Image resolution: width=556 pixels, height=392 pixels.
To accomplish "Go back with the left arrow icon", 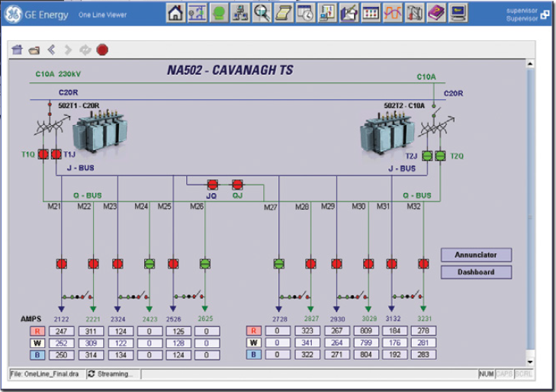I will 51,50.
